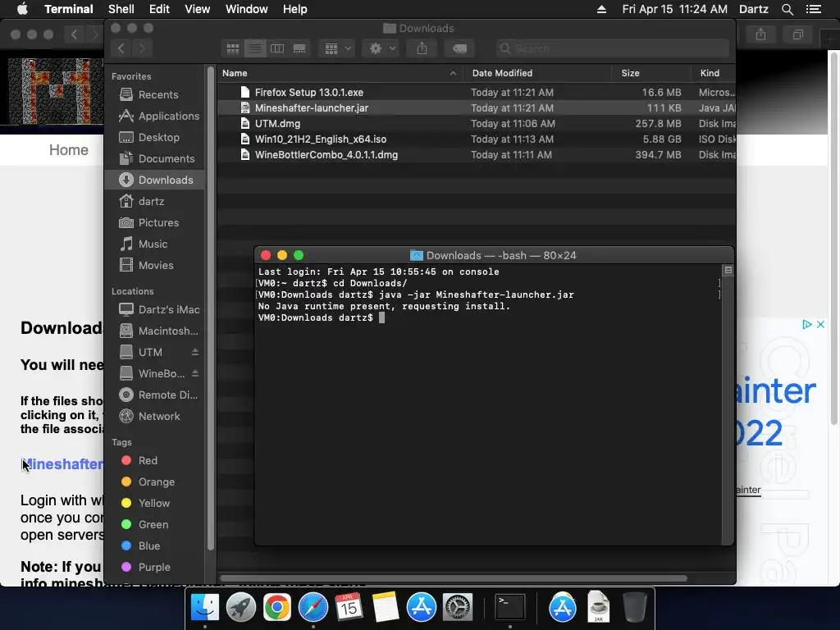Open the Edit menu

click(x=159, y=9)
